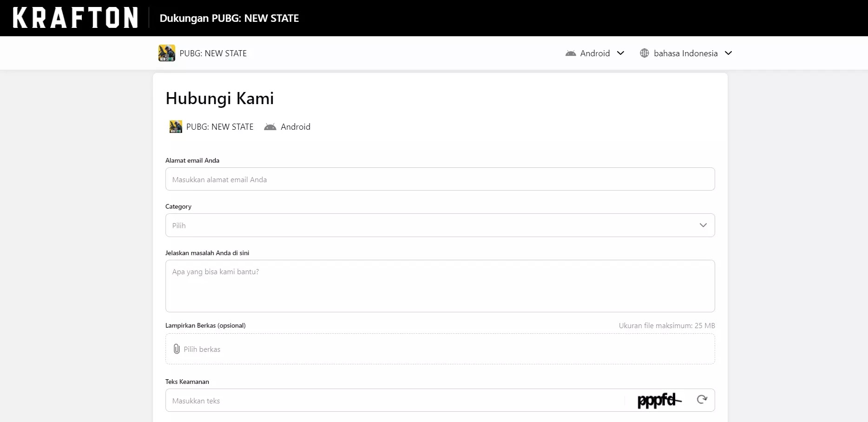The image size is (868, 422).
Task: Click the problem description text area
Action: tap(440, 286)
